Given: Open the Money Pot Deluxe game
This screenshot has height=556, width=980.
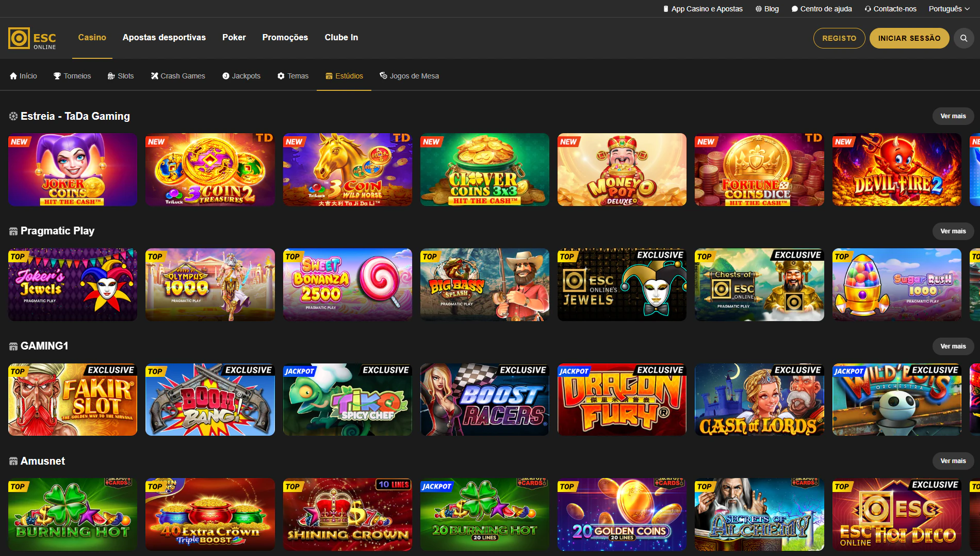Looking at the screenshot, I should [x=622, y=170].
